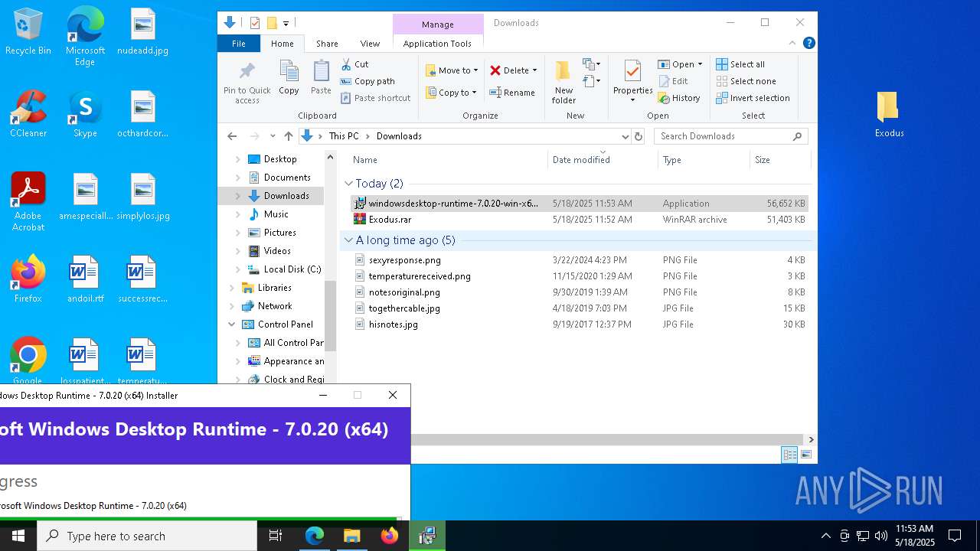
Task: Click the Paste ribbon icon
Action: tap(321, 78)
